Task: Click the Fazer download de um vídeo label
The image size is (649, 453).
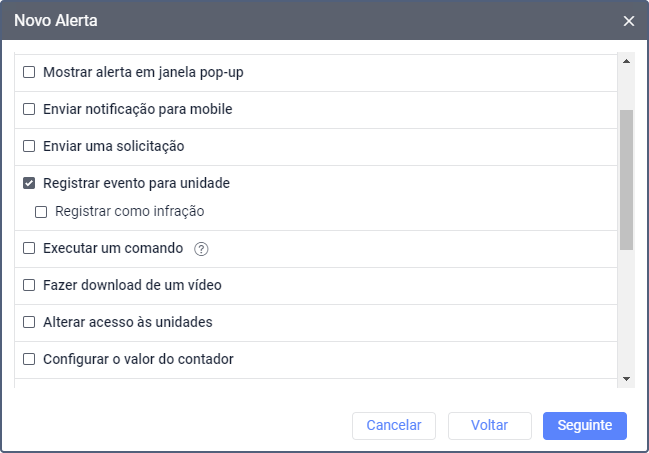Action: click(x=132, y=285)
